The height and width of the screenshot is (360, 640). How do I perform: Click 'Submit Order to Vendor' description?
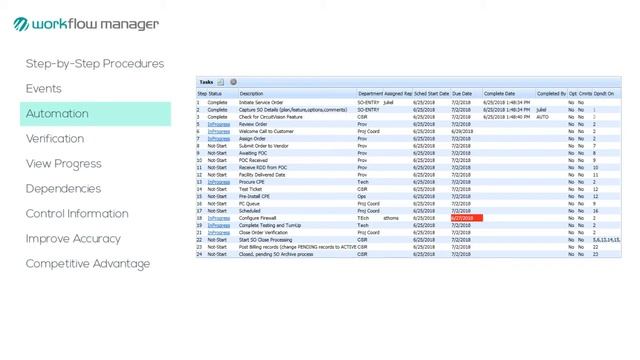pos(264,146)
